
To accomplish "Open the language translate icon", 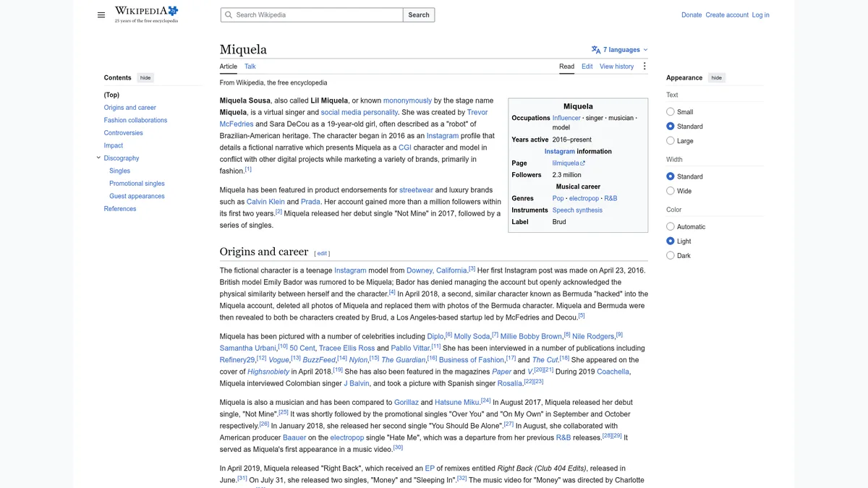I will click(596, 50).
